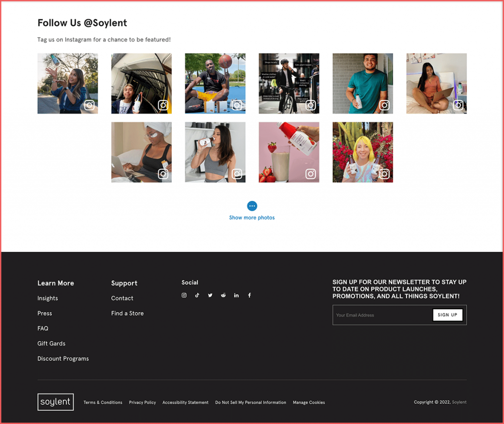Open the LinkedIn social icon
The width and height of the screenshot is (504, 424).
236,295
